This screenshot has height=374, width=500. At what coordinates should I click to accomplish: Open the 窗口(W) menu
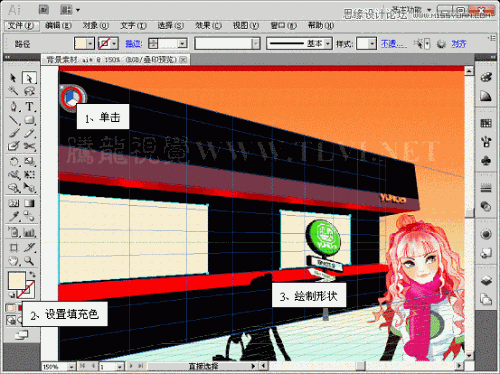pos(283,26)
